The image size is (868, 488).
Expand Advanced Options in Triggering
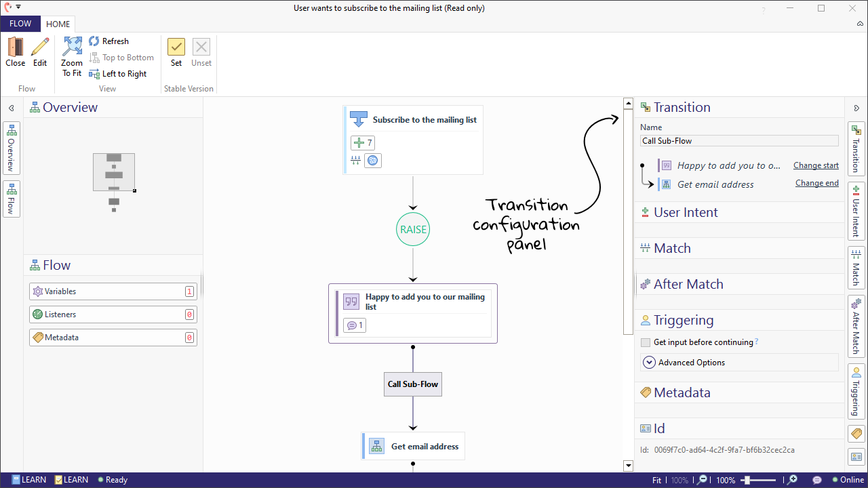[649, 363]
